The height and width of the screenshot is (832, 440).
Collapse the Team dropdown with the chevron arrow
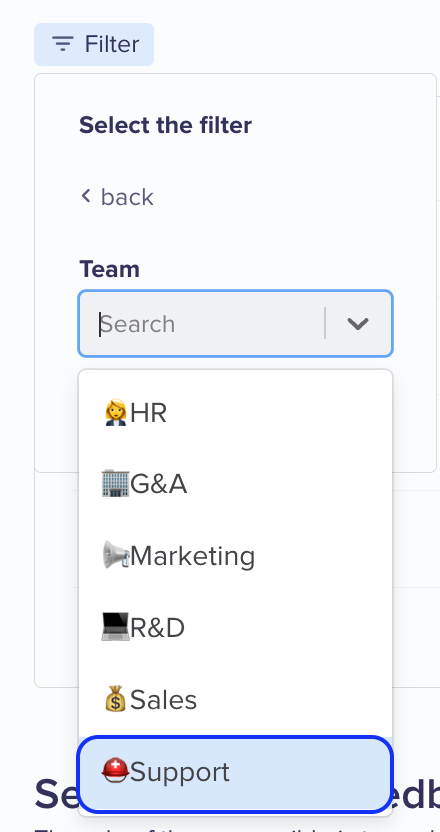click(358, 323)
